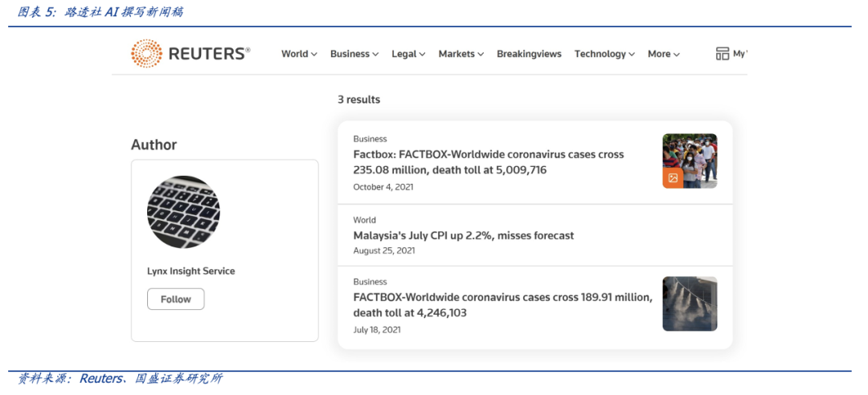Click the World category label above Malaysia article
Screen dimensions: 868x395
pos(364,220)
